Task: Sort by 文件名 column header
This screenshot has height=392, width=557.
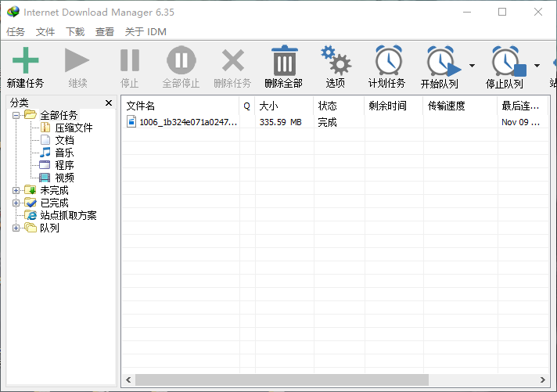Action: coord(181,106)
